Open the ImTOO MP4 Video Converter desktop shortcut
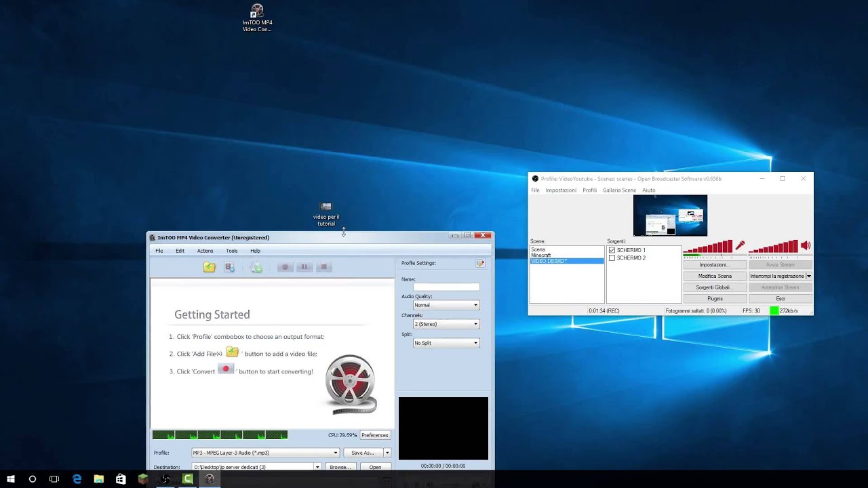Screen dimensions: 868x488 257,18
